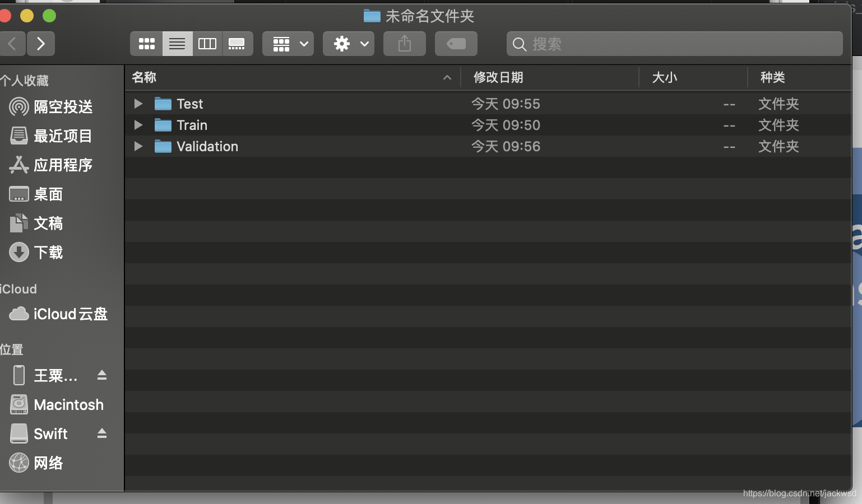This screenshot has width=862, height=504.
Task: Click the magnifier icon in search field
Action: 520,44
